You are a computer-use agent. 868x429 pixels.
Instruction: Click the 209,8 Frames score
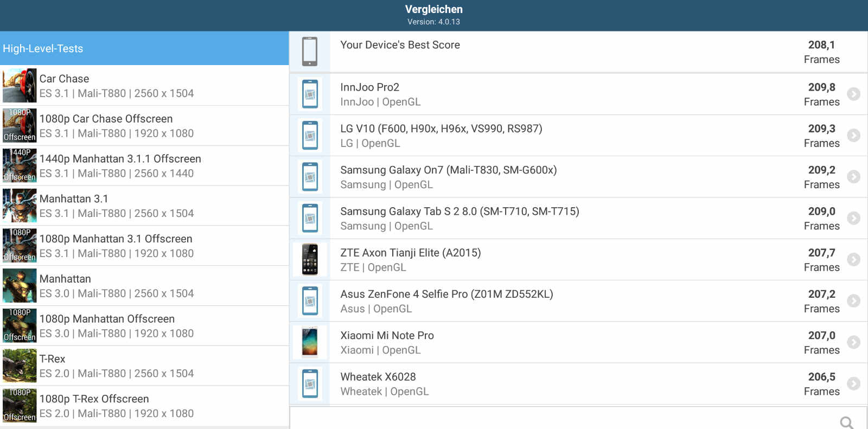tap(821, 94)
